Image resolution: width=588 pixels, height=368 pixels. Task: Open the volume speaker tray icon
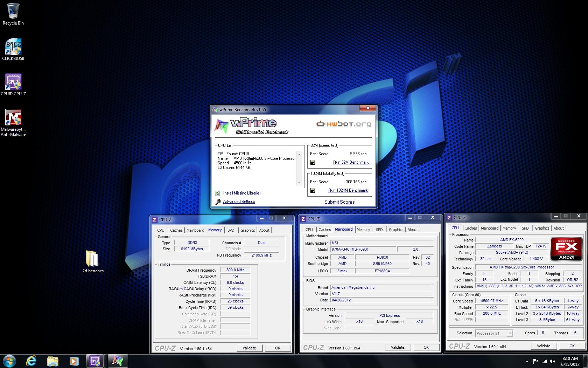(553, 361)
